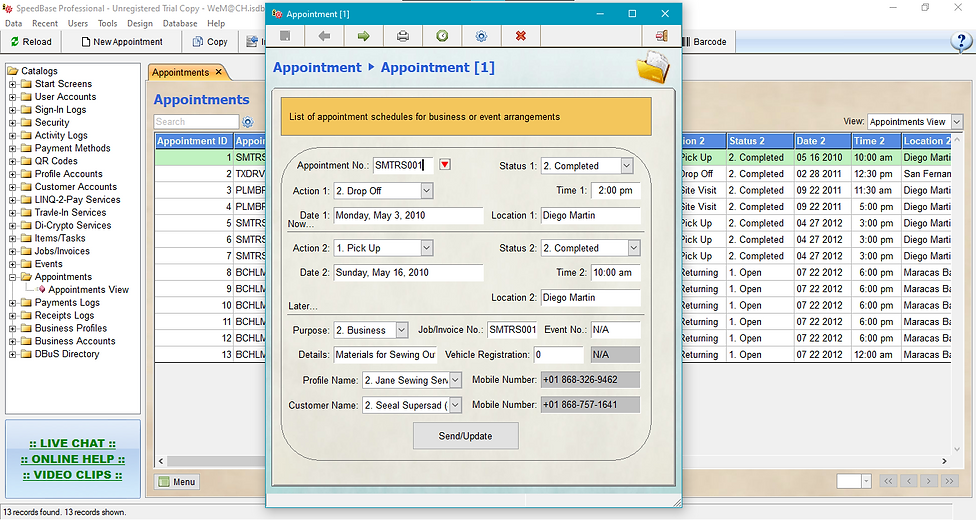Open the View dropdown showing Appointments View
Screen dimensions: 976x520
957,121
